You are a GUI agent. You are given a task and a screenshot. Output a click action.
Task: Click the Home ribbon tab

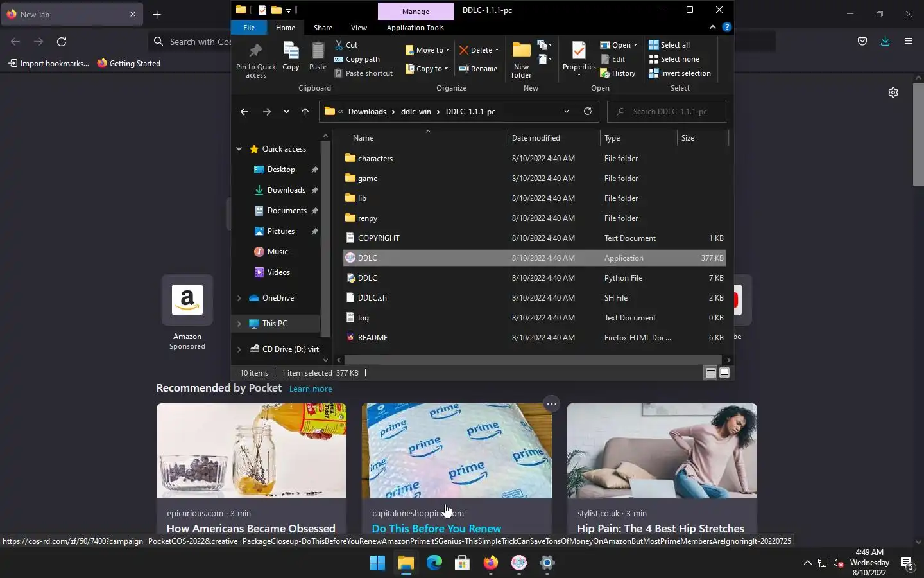click(x=286, y=28)
